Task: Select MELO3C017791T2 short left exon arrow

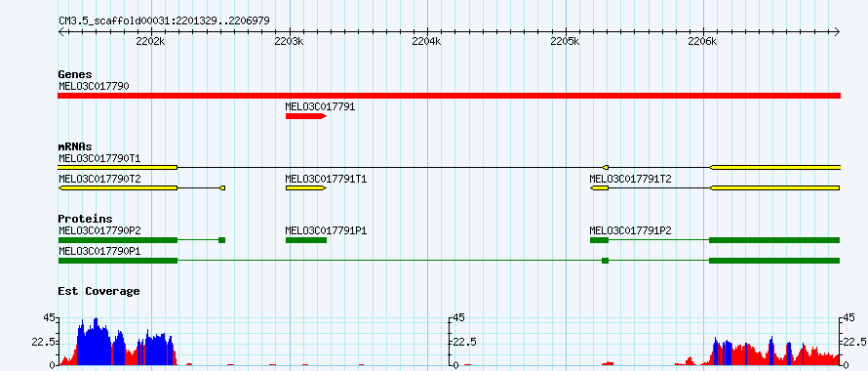Action: pos(600,188)
